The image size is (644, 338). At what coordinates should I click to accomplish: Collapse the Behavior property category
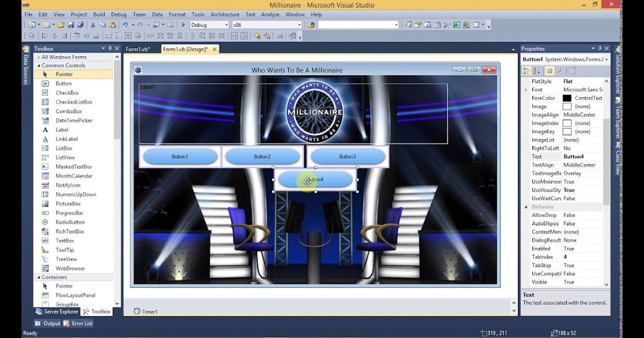click(526, 207)
